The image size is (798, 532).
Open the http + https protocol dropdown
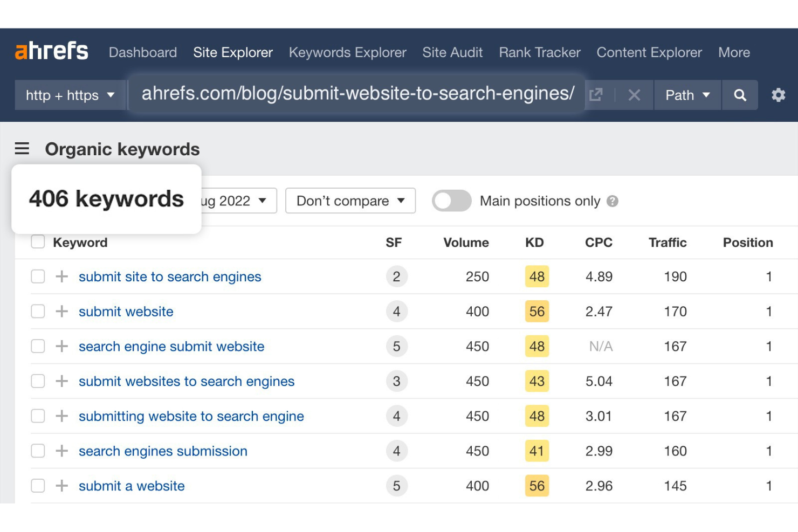pyautogui.click(x=69, y=95)
